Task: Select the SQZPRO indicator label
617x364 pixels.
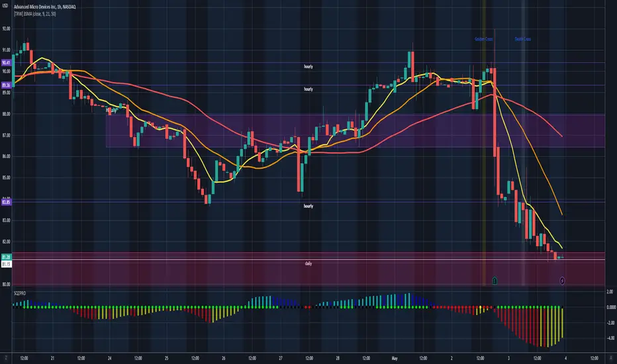Action: tap(20, 294)
